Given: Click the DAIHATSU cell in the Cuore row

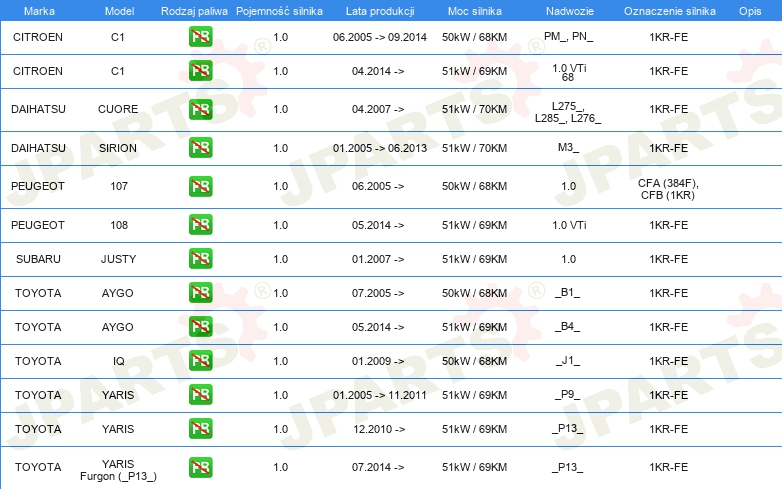Looking at the screenshot, I should (38, 109).
